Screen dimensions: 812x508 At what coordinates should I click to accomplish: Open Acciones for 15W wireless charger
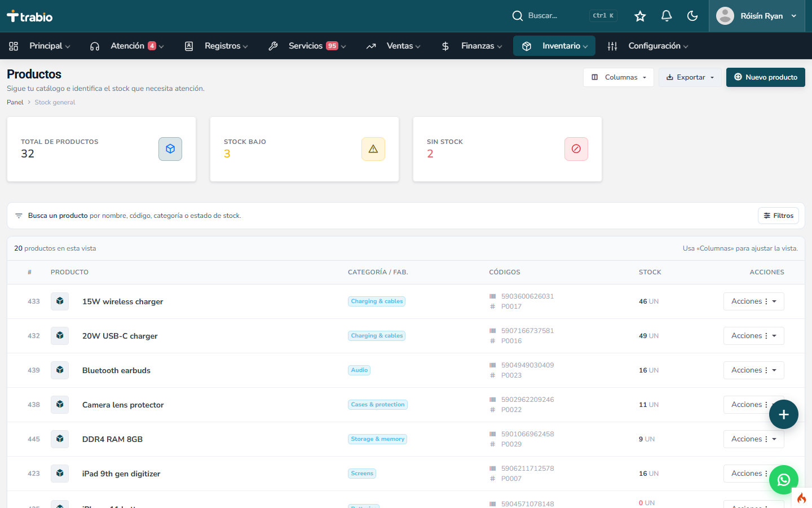[754, 301]
